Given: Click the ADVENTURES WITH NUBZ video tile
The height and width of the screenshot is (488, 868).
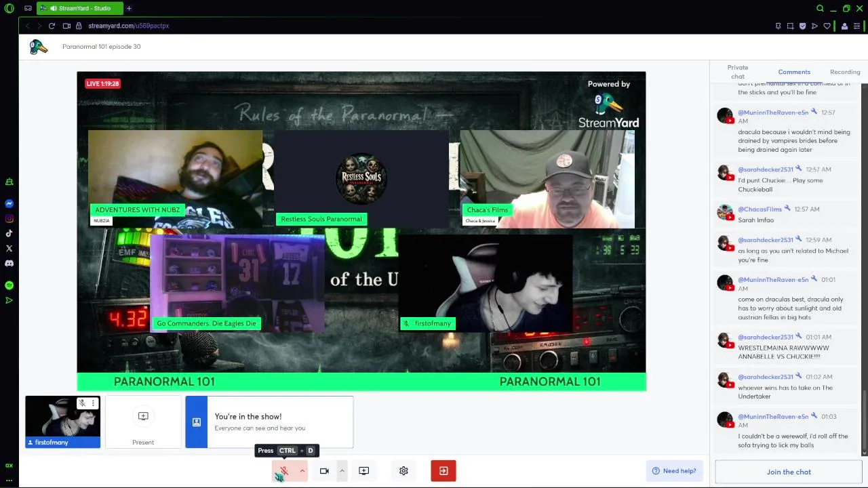Looking at the screenshot, I should tap(175, 179).
